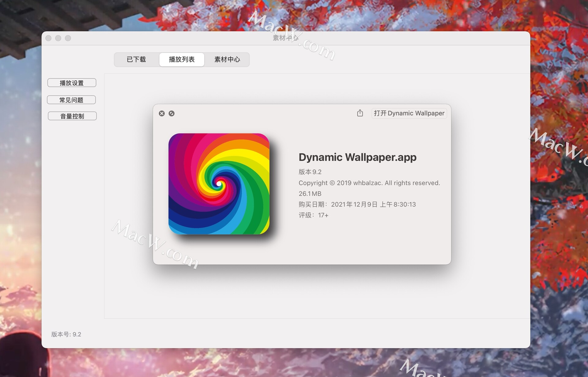Click the Copyright 2019 whbalzac line
This screenshot has width=588, height=377.
tap(369, 183)
